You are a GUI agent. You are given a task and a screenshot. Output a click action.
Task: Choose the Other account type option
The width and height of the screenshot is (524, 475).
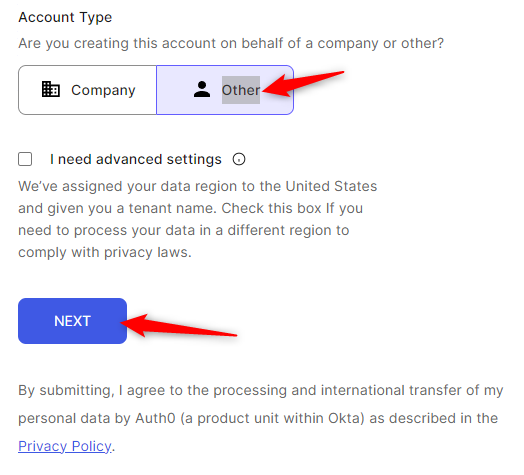point(225,90)
